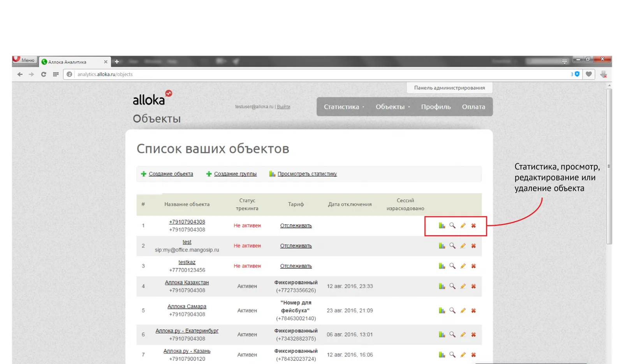Open the Оплата menu item
This screenshot has height=364, width=623.
pos(473,107)
